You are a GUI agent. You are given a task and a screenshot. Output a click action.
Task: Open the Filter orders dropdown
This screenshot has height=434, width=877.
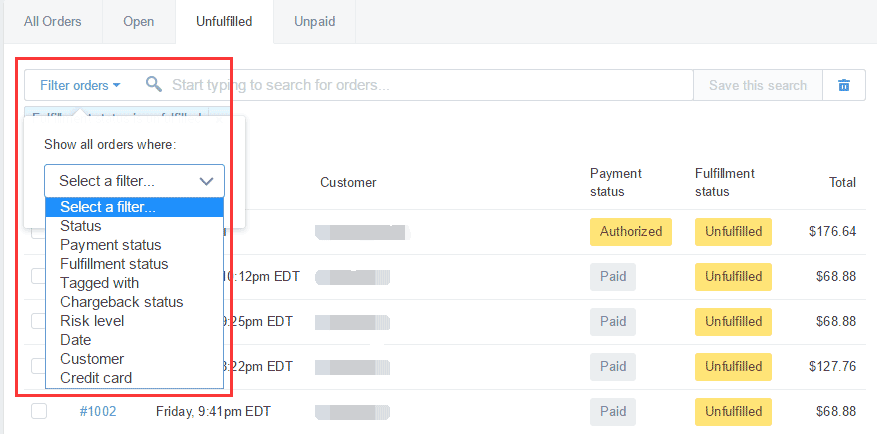click(x=80, y=85)
